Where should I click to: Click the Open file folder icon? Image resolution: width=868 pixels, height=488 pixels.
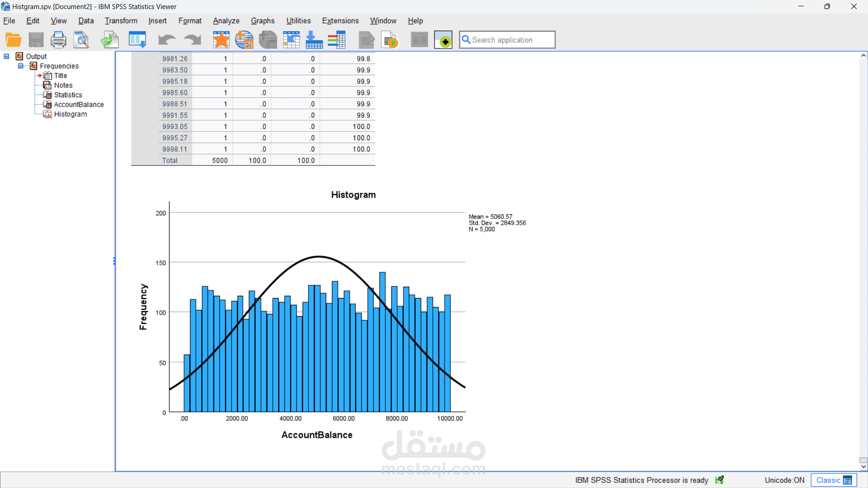(13, 40)
